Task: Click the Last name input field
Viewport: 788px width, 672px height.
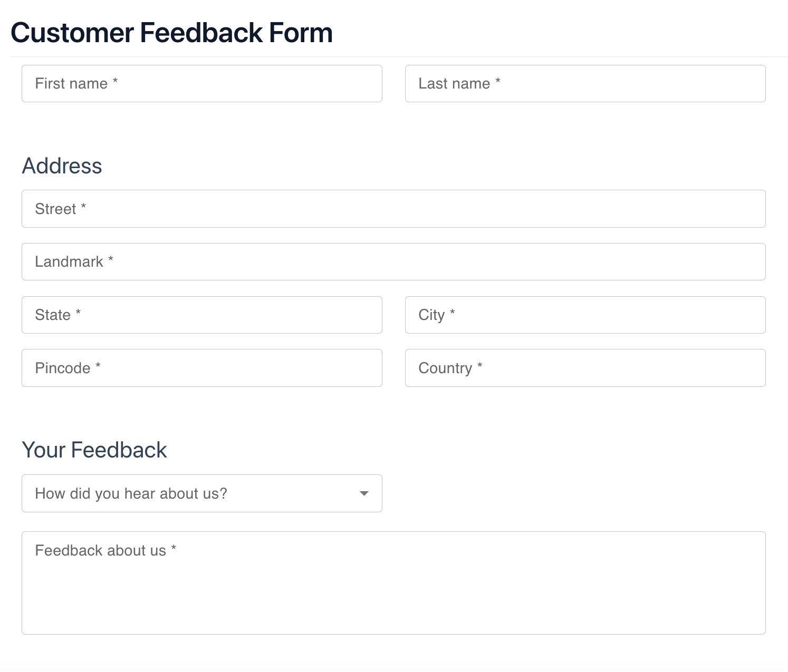Action: 585,83
